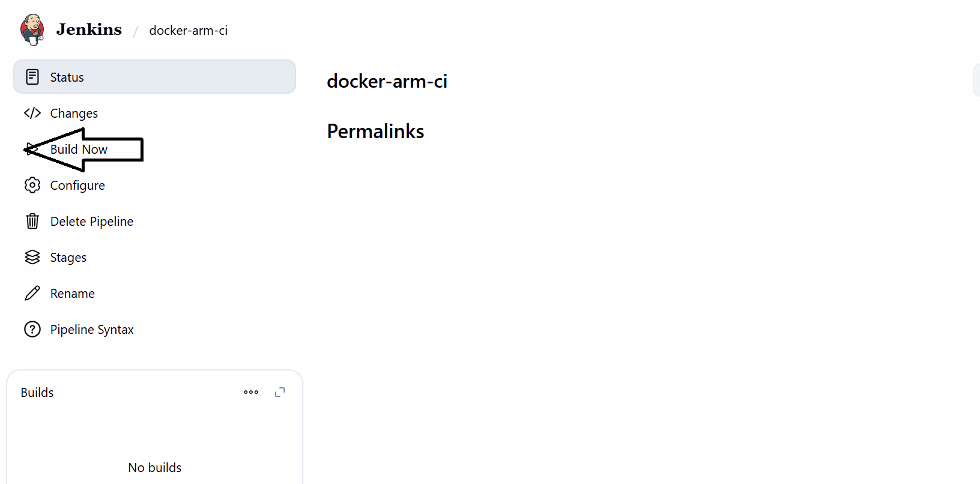Click Delete Pipeline to remove the job
Viewport: 980px width, 484px height.
92,221
